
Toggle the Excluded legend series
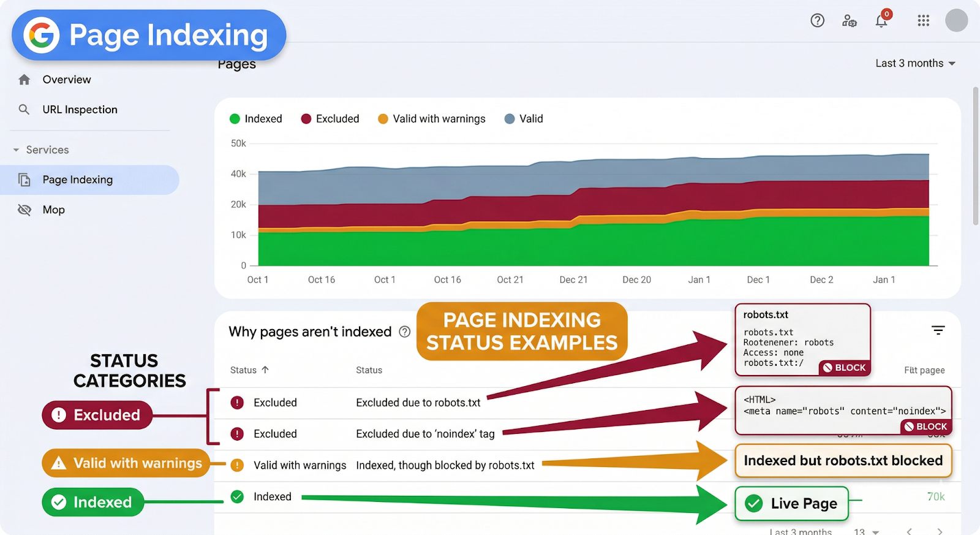pyautogui.click(x=330, y=119)
